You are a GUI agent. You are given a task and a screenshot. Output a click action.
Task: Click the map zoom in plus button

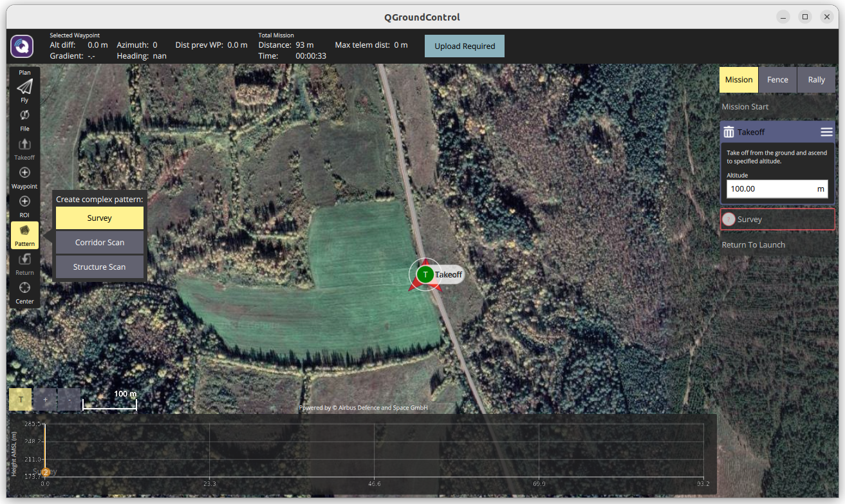click(45, 400)
